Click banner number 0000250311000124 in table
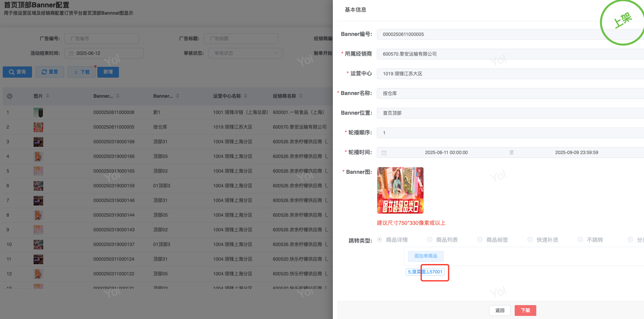644x319 pixels. pos(114,259)
